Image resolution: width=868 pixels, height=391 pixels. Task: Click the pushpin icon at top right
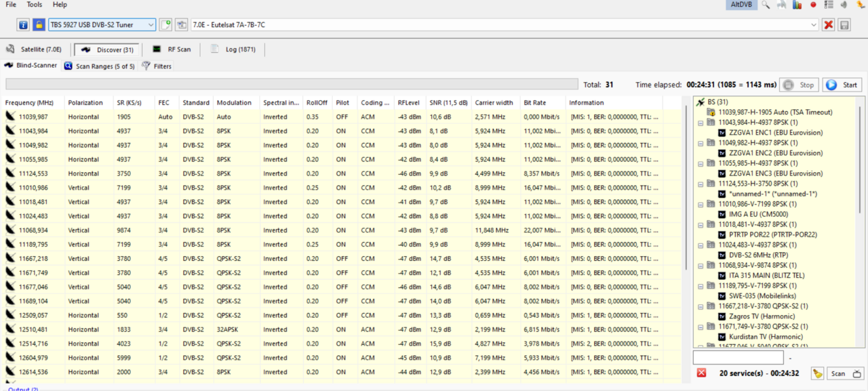tap(861, 5)
